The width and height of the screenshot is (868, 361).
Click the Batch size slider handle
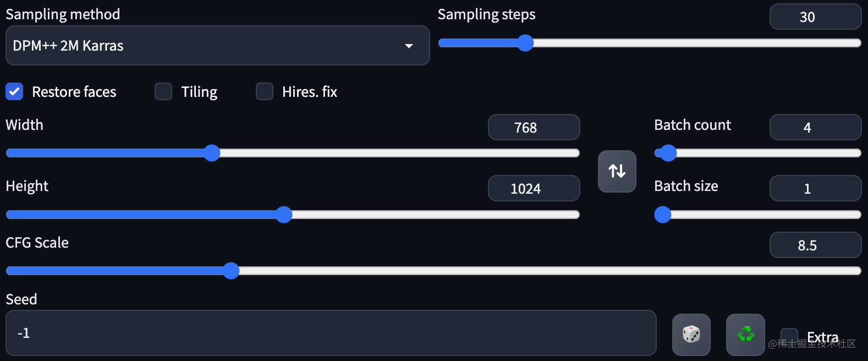pyautogui.click(x=663, y=214)
